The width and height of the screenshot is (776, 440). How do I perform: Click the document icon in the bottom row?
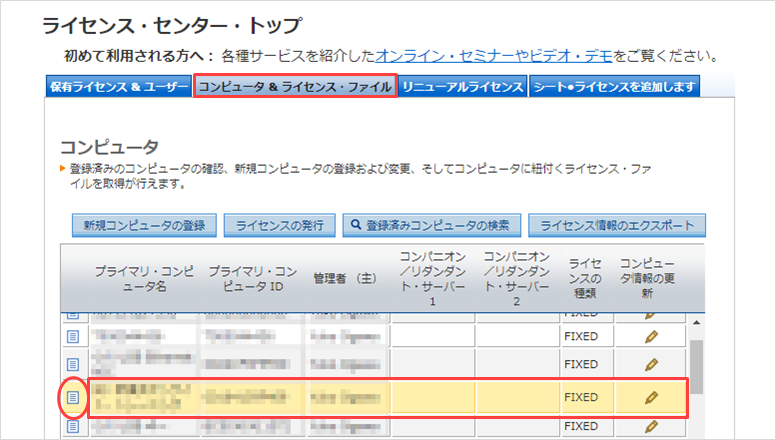tap(73, 426)
